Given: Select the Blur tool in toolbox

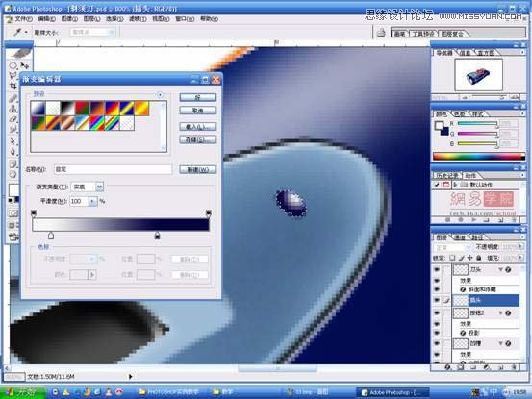Looking at the screenshot, I should tap(13, 129).
